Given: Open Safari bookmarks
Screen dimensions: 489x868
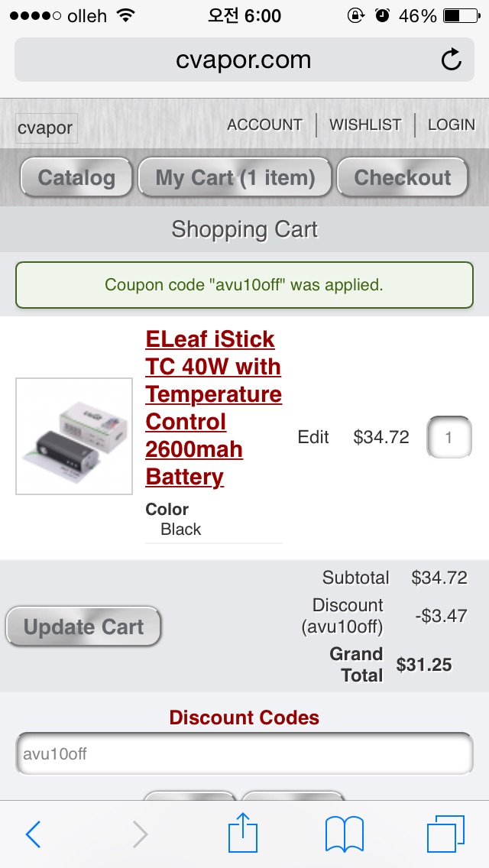Looking at the screenshot, I should click(345, 834).
